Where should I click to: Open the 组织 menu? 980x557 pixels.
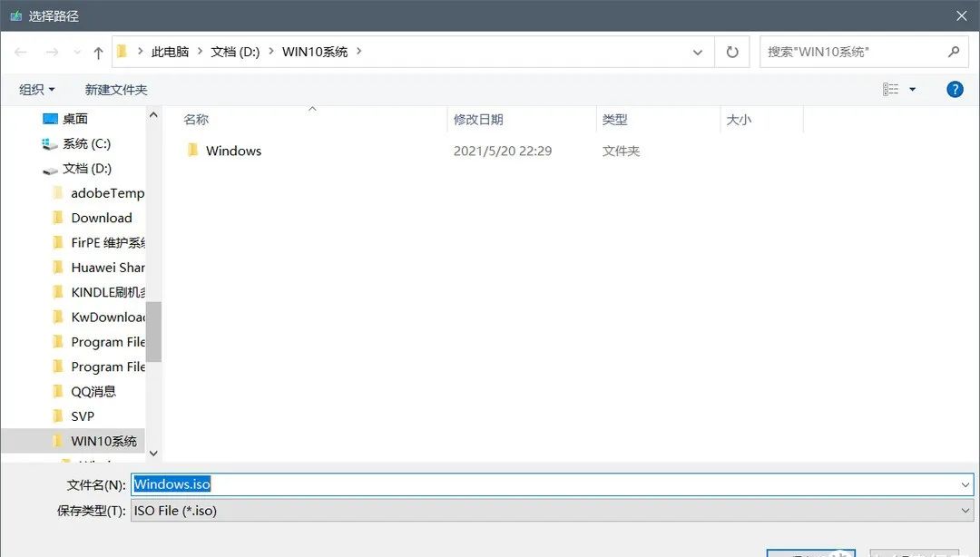tap(36, 89)
